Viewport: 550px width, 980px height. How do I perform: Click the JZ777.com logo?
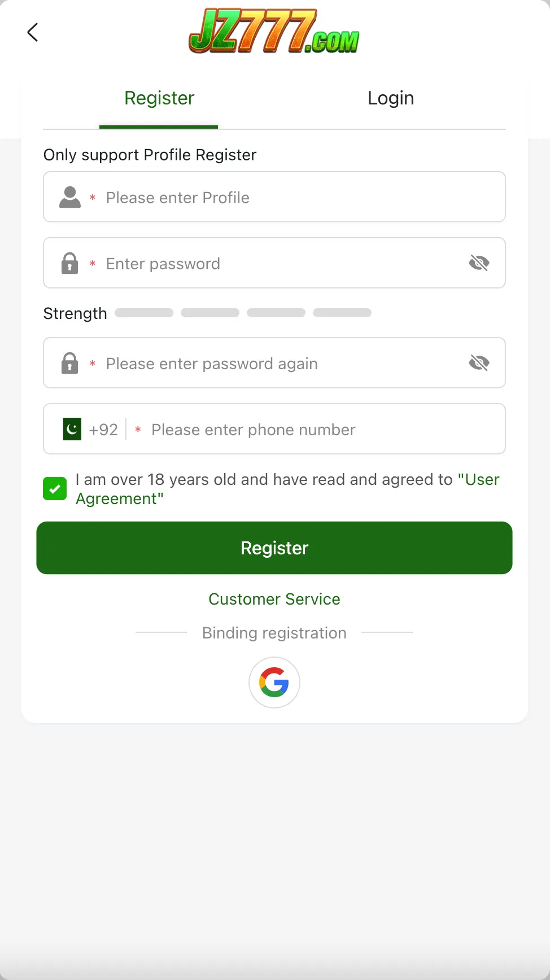coord(274,32)
